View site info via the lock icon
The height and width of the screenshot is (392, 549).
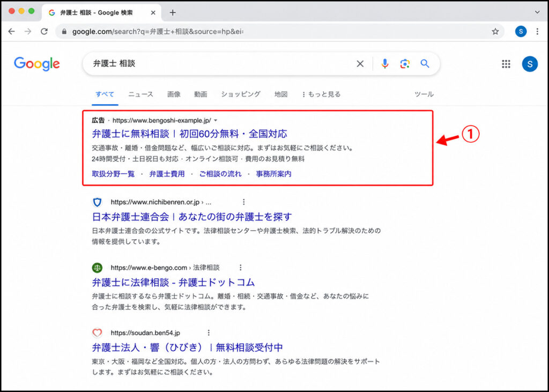[64, 32]
